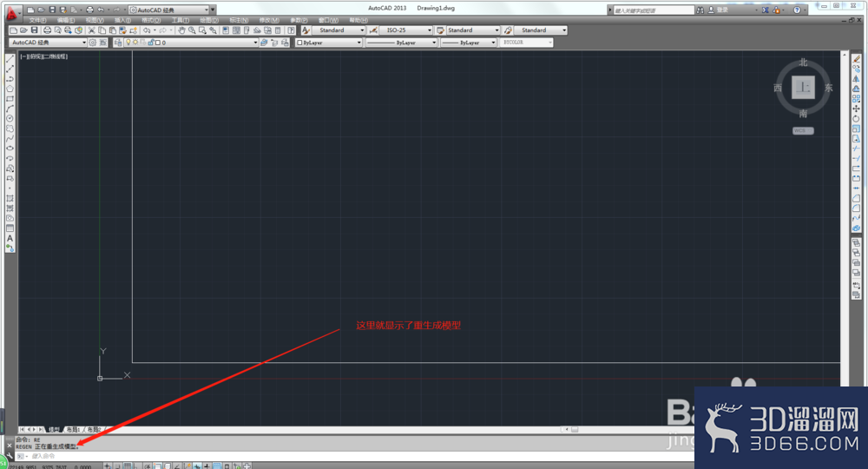Open the ByLayer lineweight dropdown
The height and width of the screenshot is (469, 868).
469,43
